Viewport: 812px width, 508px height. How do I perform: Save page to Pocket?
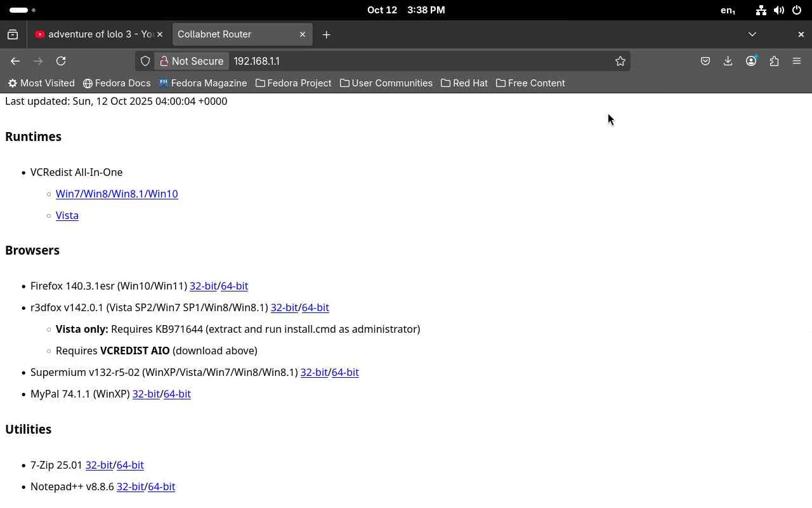[705, 61]
